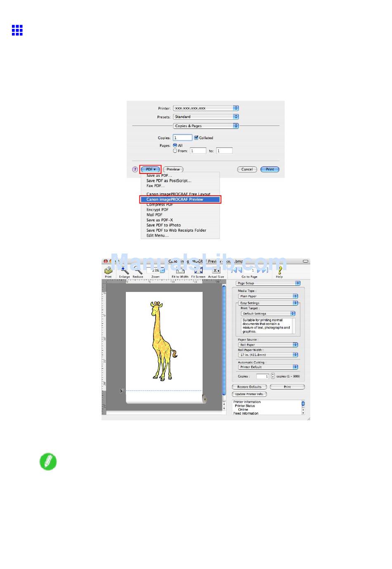Click the Printer Information list scrollbar
The image size is (392, 569).
(x=303, y=408)
